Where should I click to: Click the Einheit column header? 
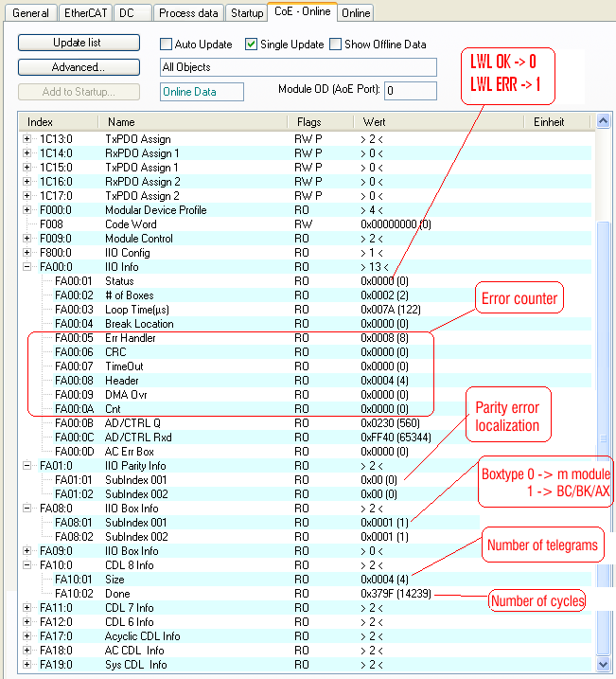557,122
